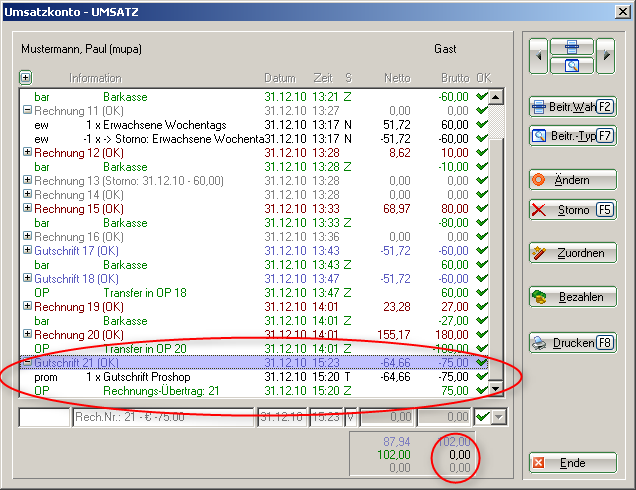Print using the Drucken button
This screenshot has height=490, width=636.
[573, 343]
